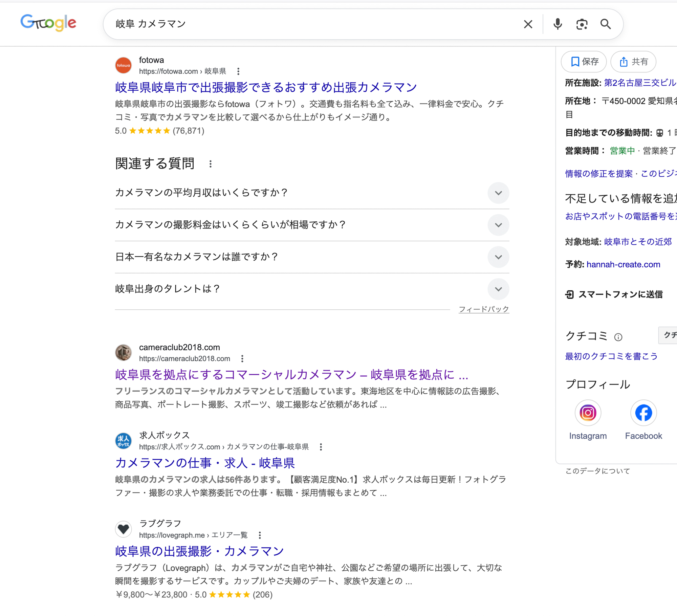Image resolution: width=677 pixels, height=616 pixels.
Task: Expand カメラマンの平均月収はいくらですか question
Action: 498,193
